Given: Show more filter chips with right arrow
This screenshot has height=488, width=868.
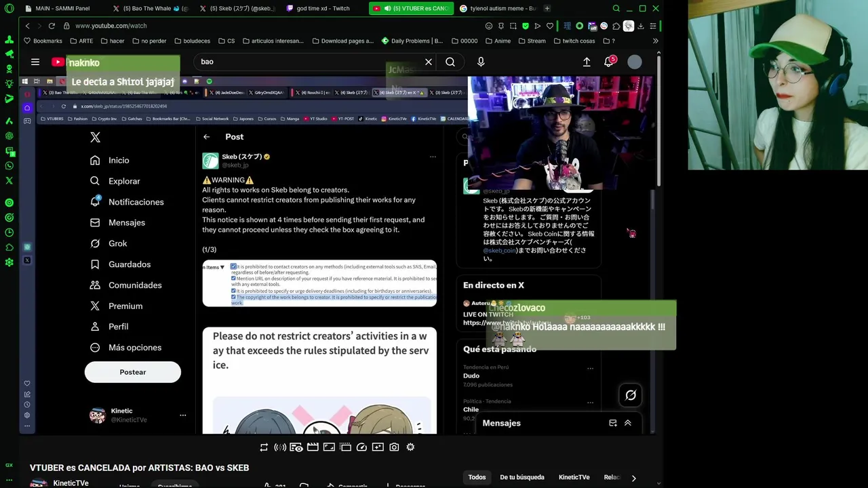Looking at the screenshot, I should [633, 478].
